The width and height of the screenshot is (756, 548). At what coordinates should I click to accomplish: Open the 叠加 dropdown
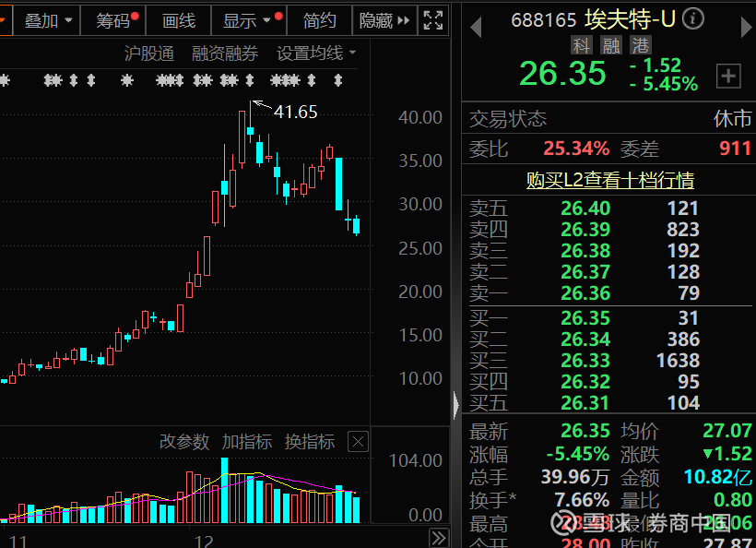tap(48, 20)
